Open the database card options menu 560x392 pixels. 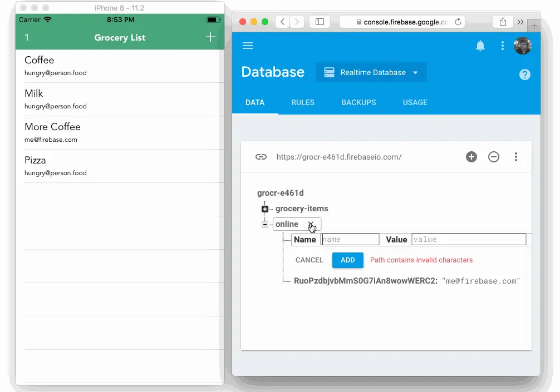click(515, 157)
